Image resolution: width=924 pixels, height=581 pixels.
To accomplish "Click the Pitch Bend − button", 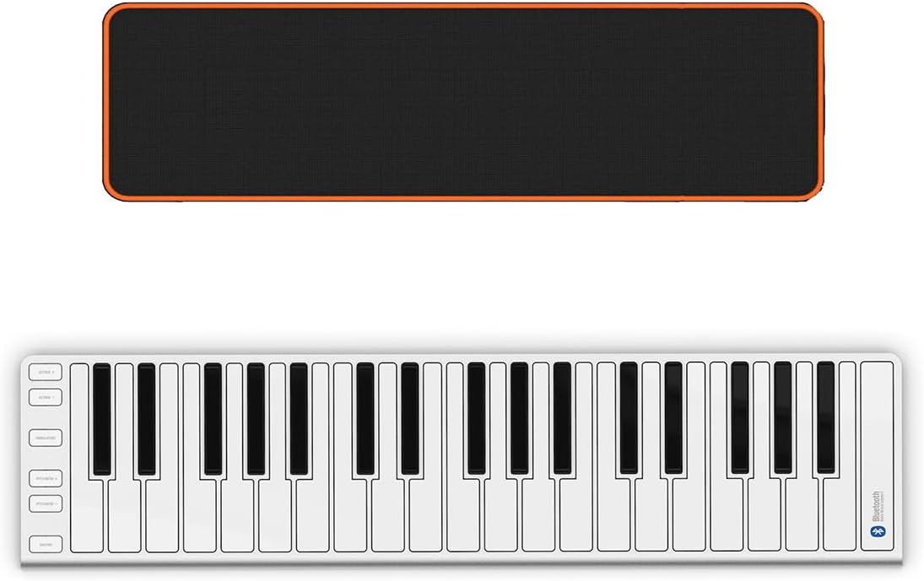I will coord(46,504).
